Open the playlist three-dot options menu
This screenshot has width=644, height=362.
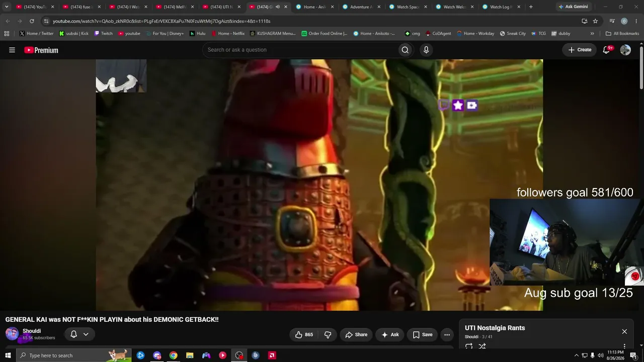[x=624, y=346]
